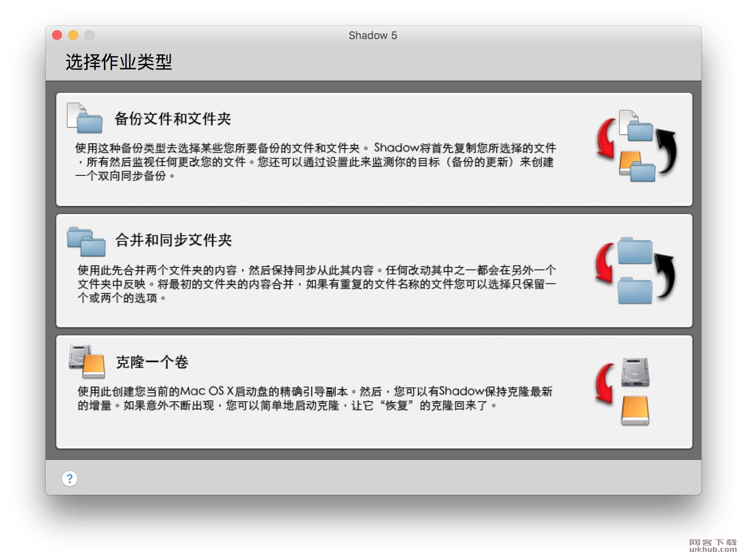Screen dimensions: 747x560
Task: Choose 克隆一个卷 job type heading
Action: tap(152, 362)
